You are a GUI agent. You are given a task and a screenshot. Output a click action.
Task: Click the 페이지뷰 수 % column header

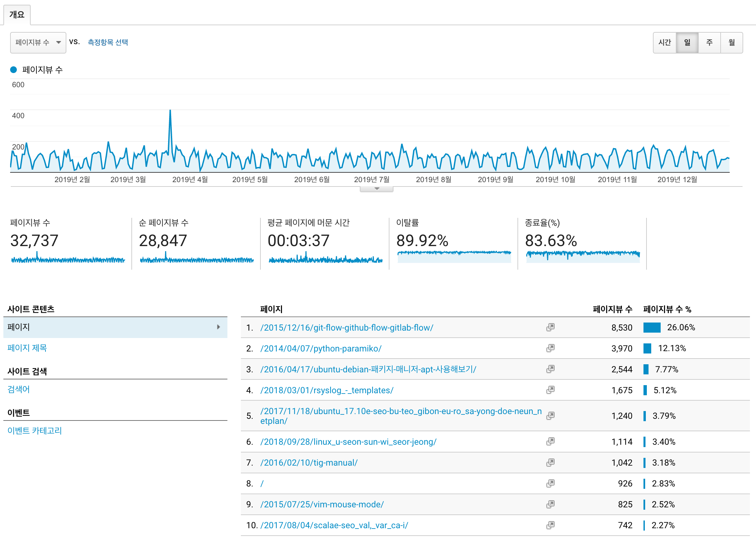[667, 309]
